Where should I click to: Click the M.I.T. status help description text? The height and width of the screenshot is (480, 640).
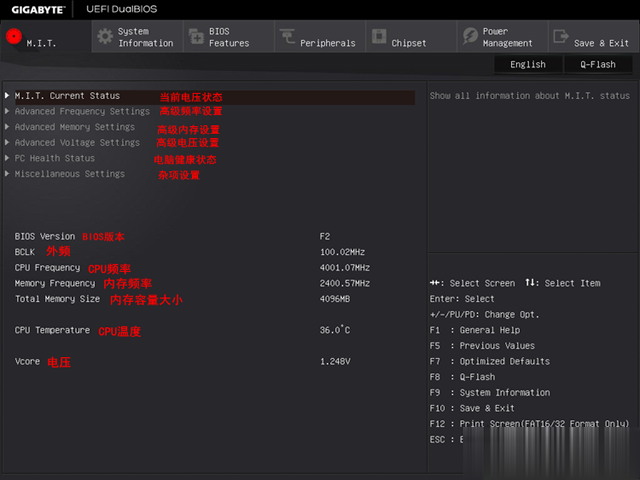(x=529, y=96)
